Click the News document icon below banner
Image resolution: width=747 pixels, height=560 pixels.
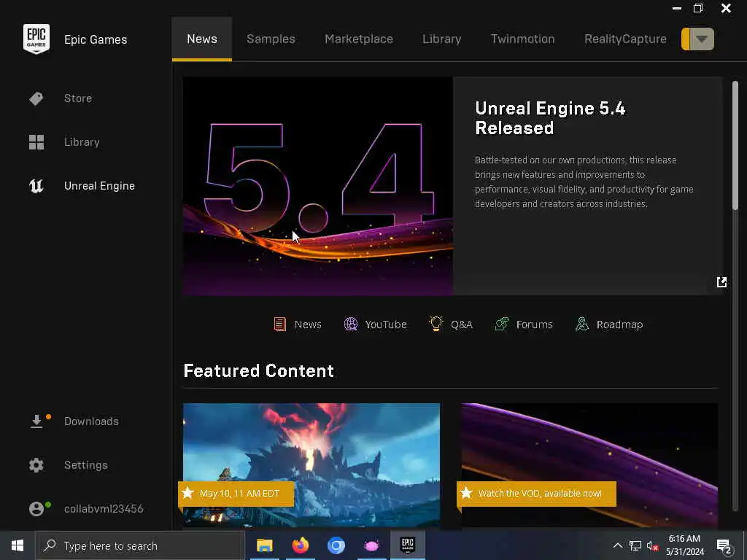(x=280, y=324)
